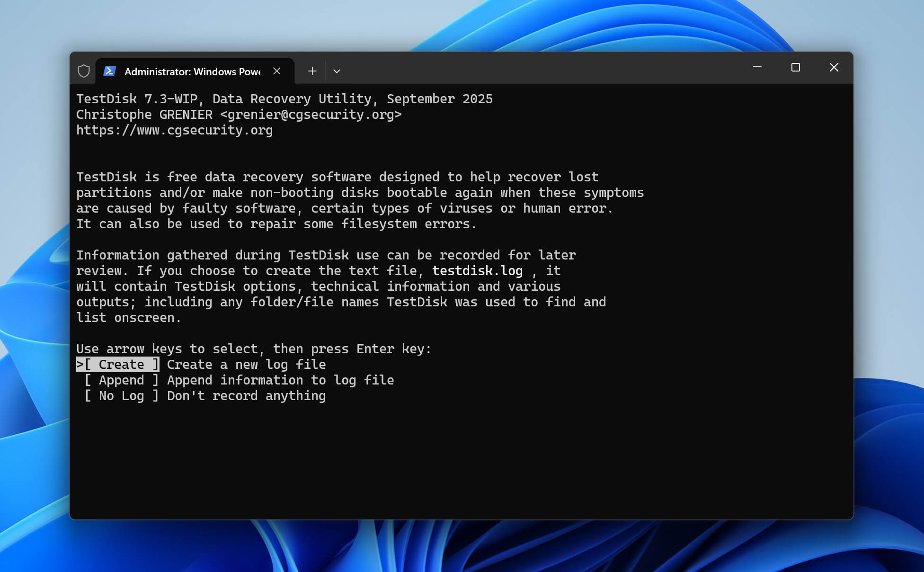
Task: Click the shield icon in the title bar
Action: [84, 71]
